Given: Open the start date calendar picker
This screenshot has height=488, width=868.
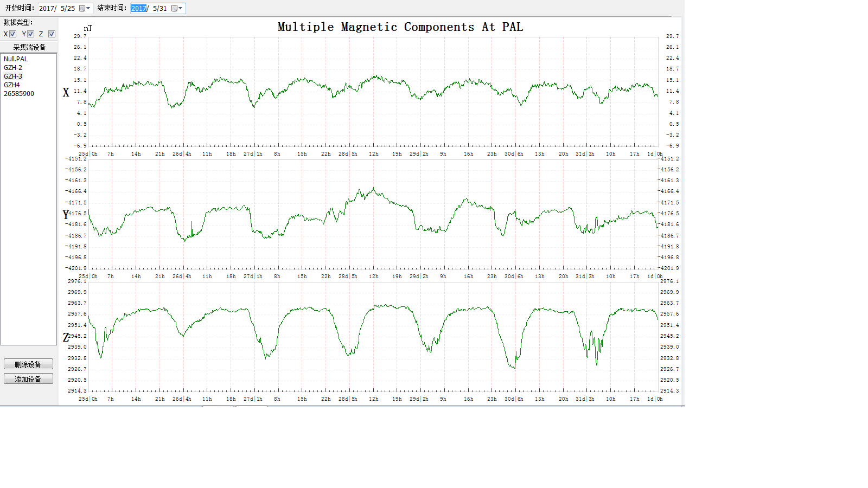Looking at the screenshot, I should (x=85, y=8).
